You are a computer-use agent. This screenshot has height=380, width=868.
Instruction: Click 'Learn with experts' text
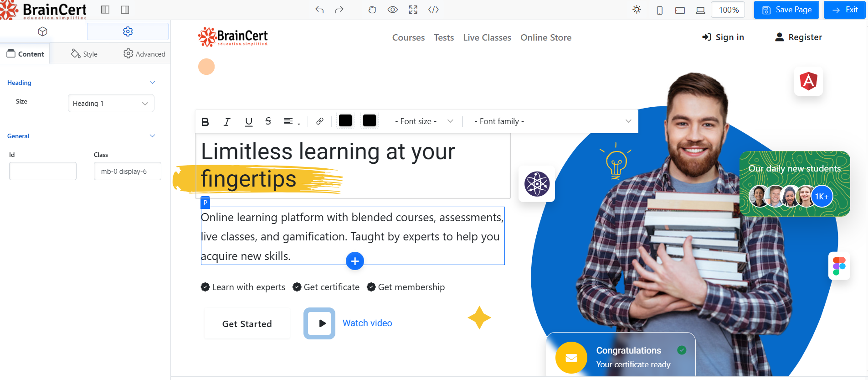(x=249, y=287)
